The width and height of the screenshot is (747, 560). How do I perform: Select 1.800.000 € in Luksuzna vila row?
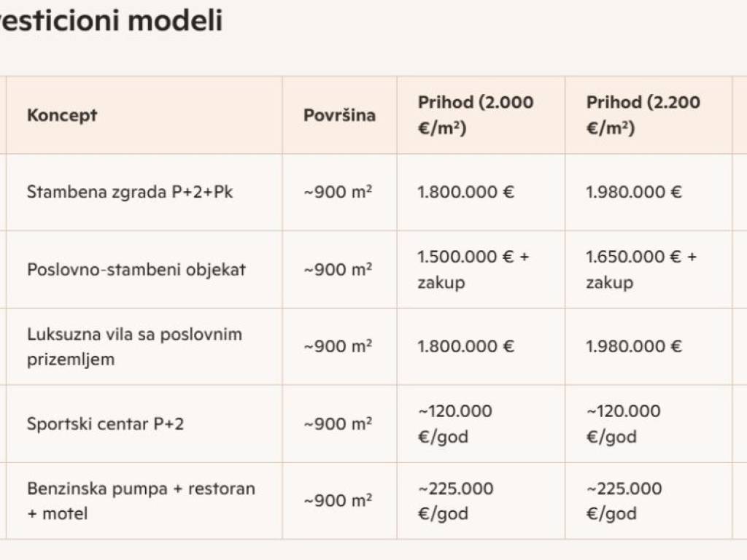[465, 346]
